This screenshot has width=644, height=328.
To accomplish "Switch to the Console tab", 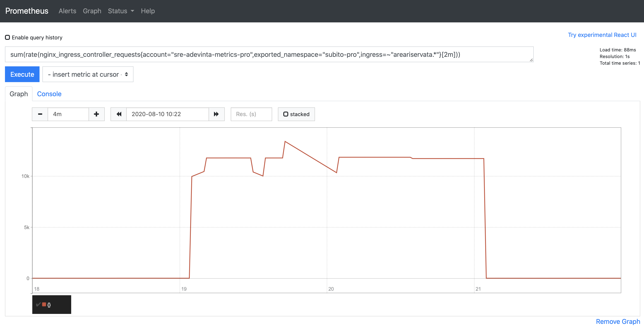I will click(49, 94).
